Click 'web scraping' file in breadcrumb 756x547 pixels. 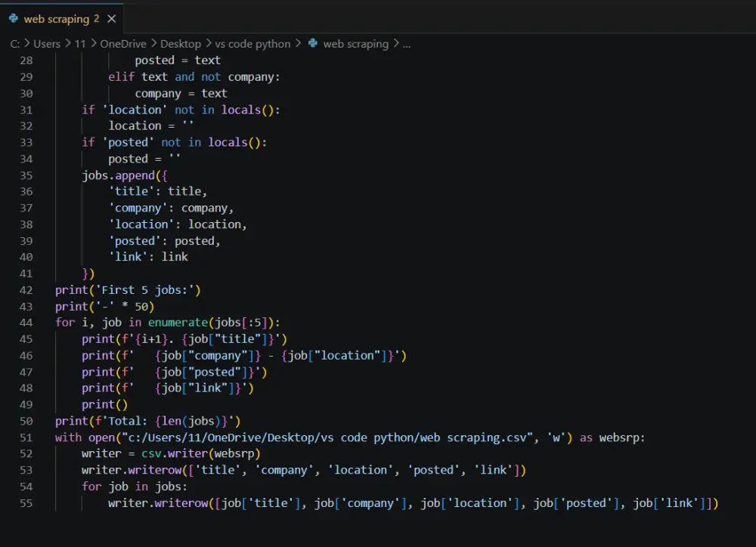356,44
